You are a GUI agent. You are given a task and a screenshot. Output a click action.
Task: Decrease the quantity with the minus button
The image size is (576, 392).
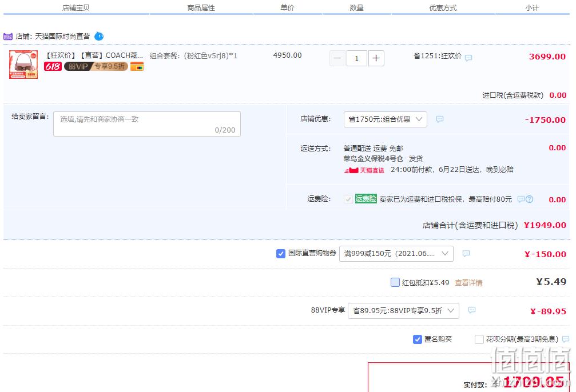[337, 58]
